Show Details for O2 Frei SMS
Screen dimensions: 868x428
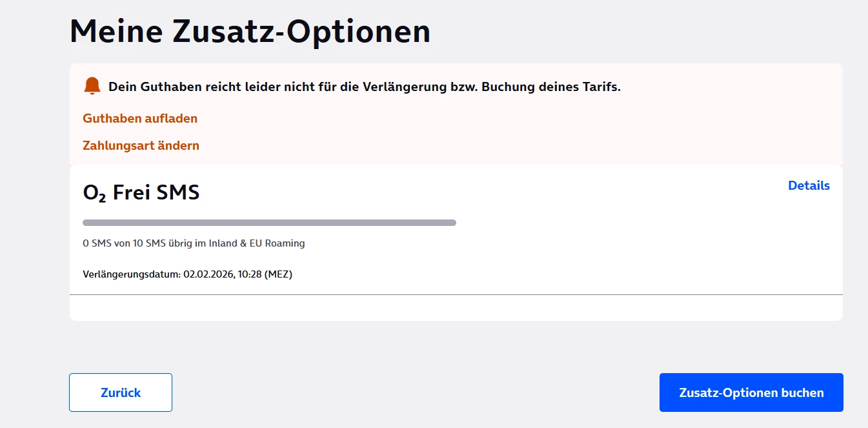[x=809, y=186]
